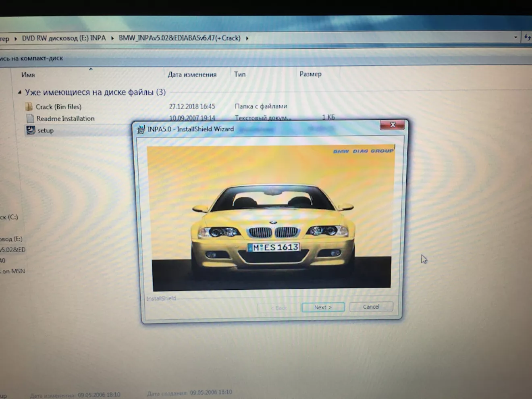
Task: Sort by Размер column header
Action: (x=310, y=74)
